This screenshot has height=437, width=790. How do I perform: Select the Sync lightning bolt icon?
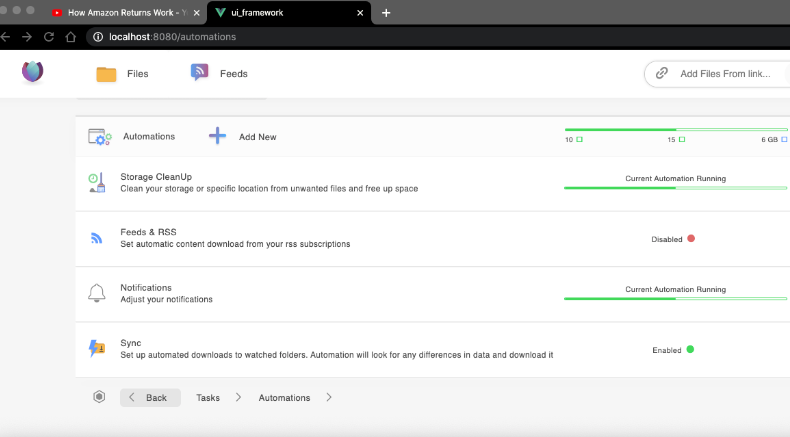point(97,348)
